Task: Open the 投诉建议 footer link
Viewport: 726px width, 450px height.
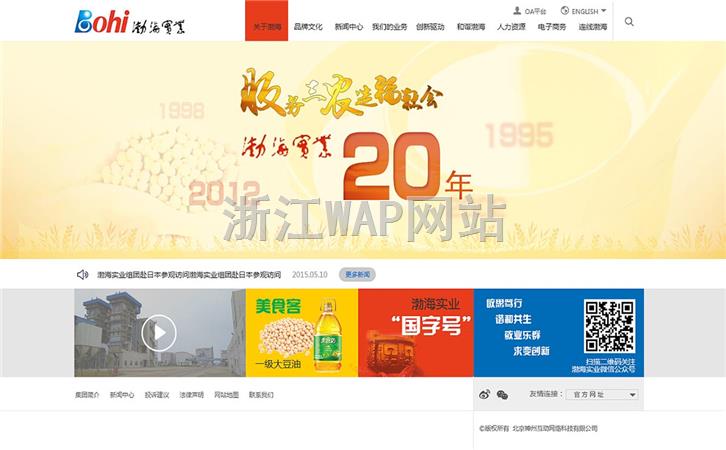Action: [157, 395]
